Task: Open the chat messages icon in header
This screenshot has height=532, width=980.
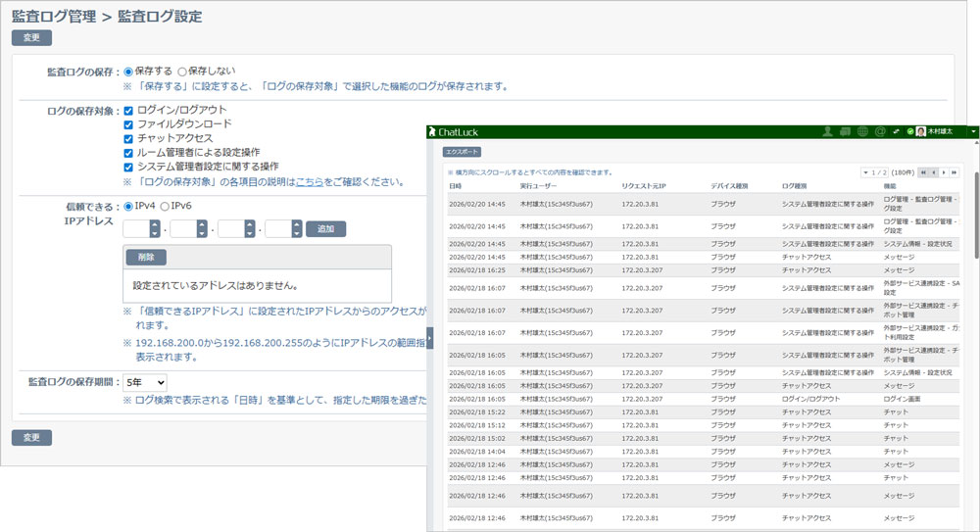Action: [x=845, y=132]
